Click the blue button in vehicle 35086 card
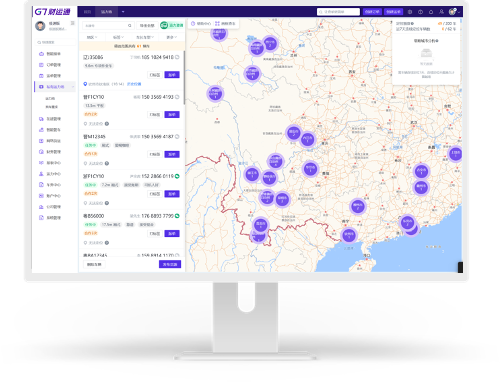 pos(172,75)
